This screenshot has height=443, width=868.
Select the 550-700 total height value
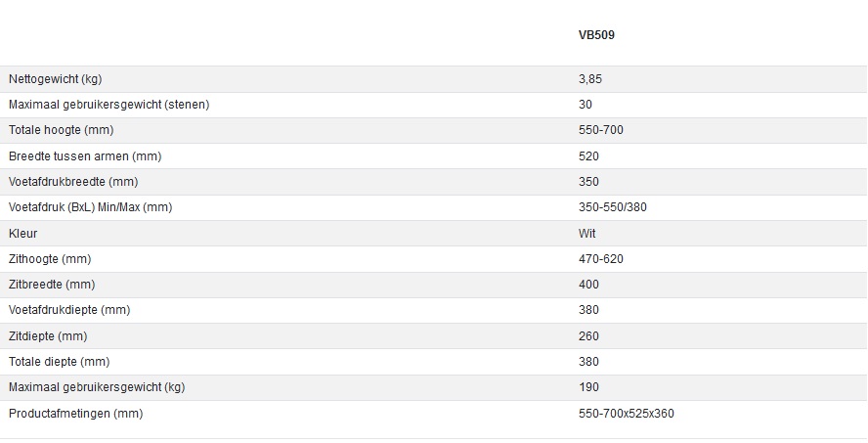pyautogui.click(x=601, y=130)
